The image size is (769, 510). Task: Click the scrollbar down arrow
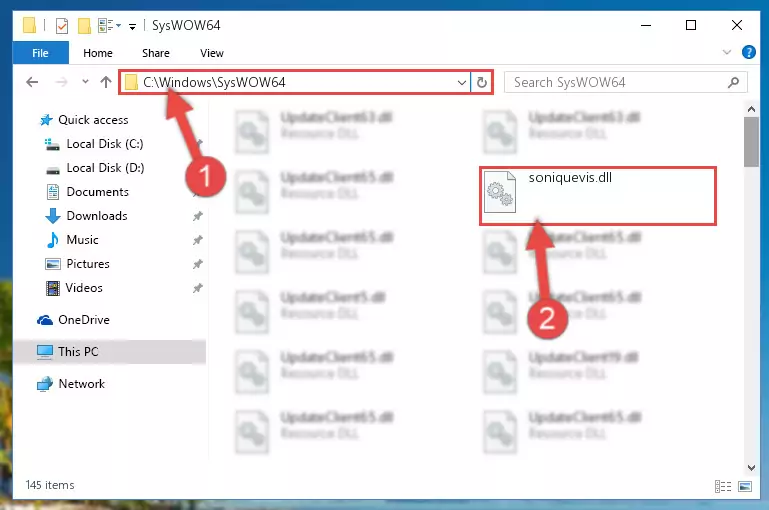click(751, 467)
